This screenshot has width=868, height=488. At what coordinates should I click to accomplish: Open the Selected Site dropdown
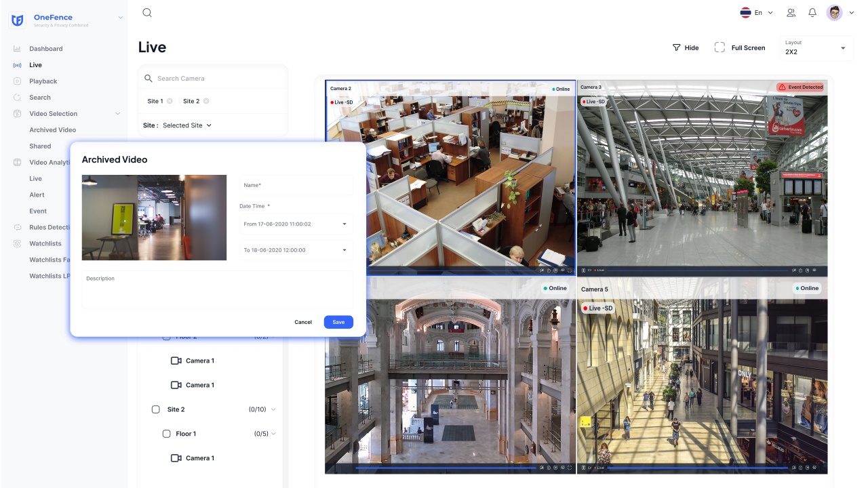pos(187,125)
